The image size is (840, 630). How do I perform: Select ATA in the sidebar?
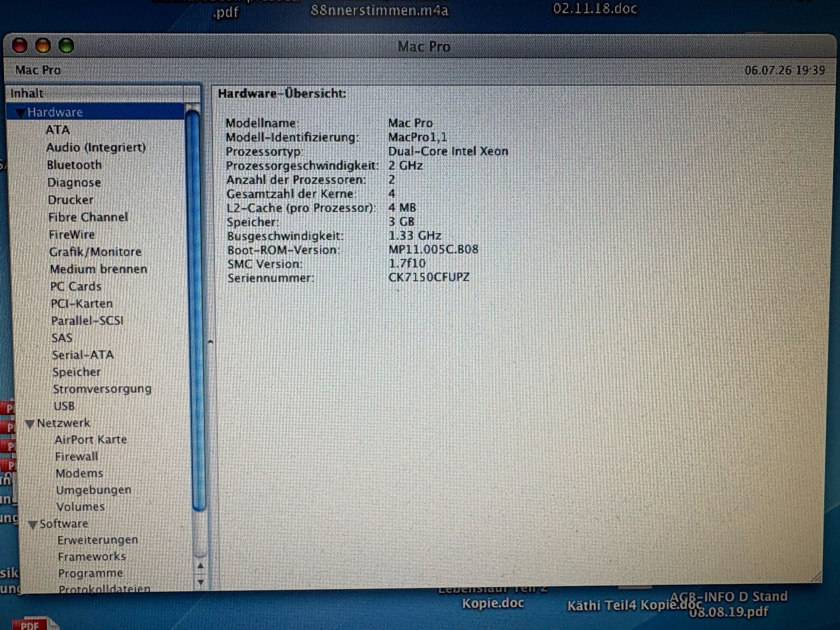58,130
